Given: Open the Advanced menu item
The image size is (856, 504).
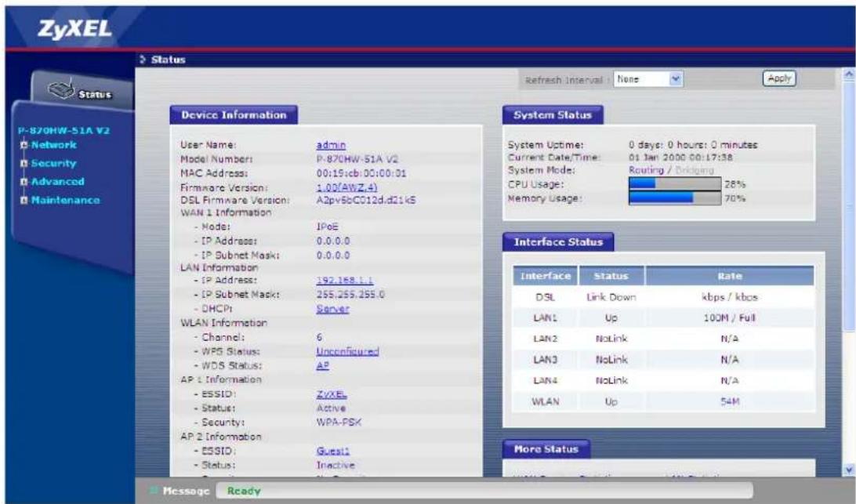Looking at the screenshot, I should [x=57, y=181].
